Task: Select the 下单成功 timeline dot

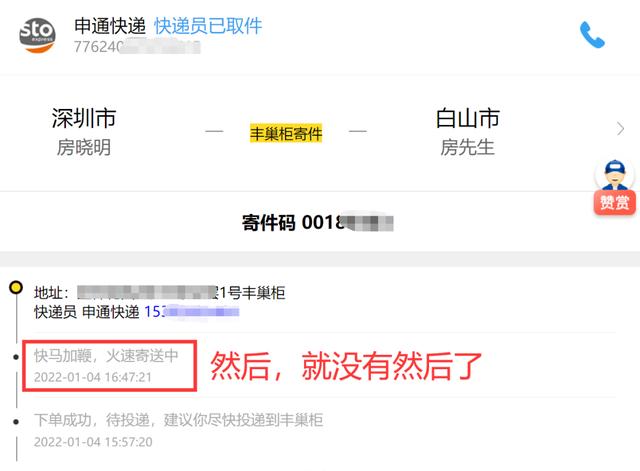Action: coord(16,422)
